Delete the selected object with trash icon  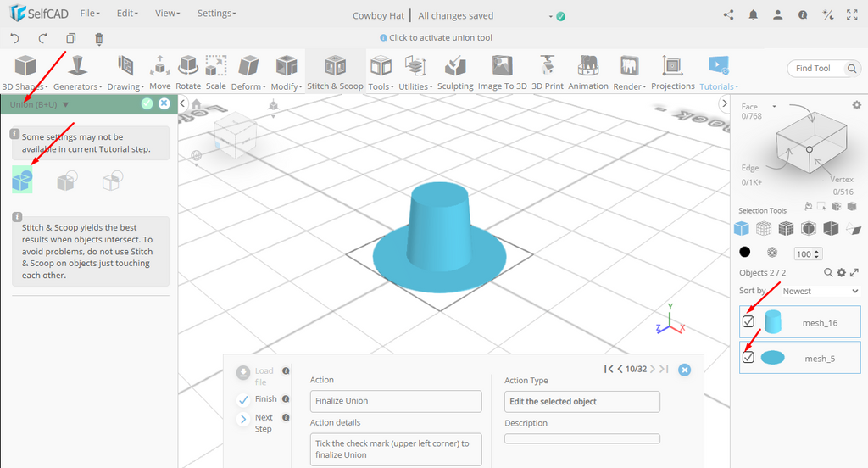click(99, 38)
